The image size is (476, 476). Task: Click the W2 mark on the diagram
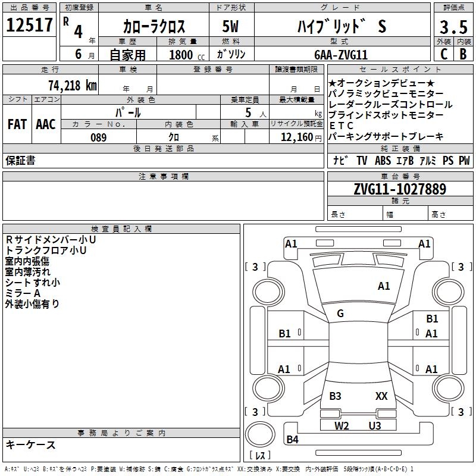pyautogui.click(x=342, y=426)
